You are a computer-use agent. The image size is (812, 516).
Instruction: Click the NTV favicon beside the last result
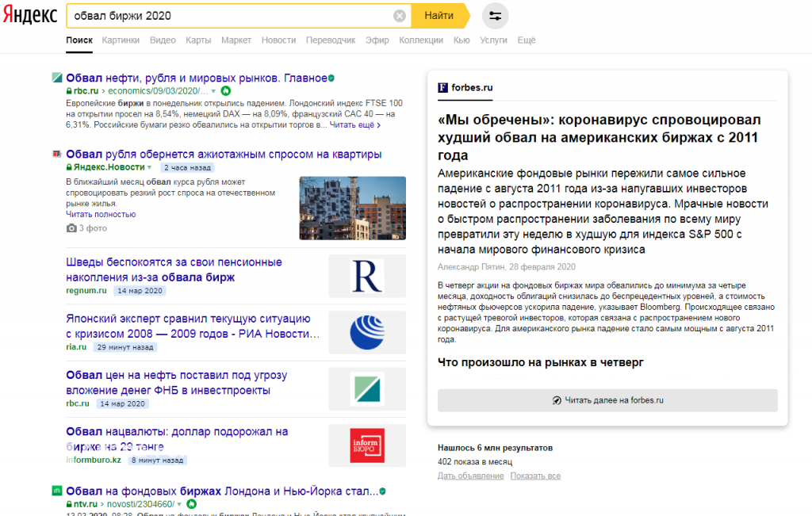[57, 491]
